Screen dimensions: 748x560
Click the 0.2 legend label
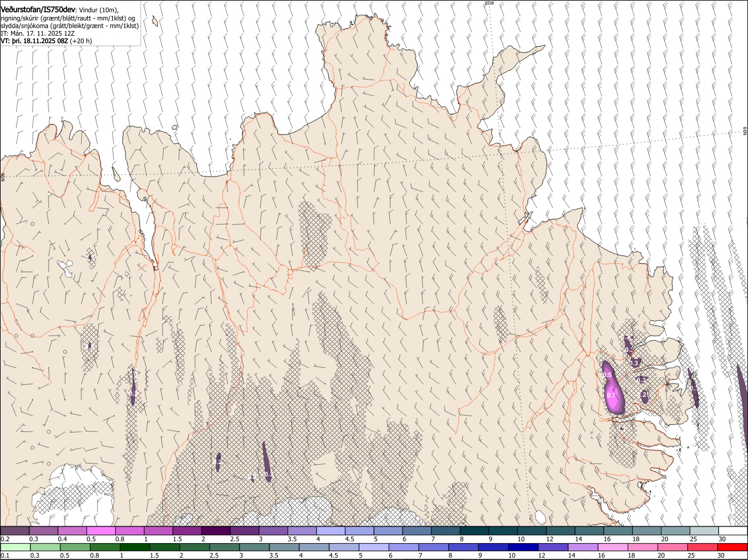[x=5, y=538]
